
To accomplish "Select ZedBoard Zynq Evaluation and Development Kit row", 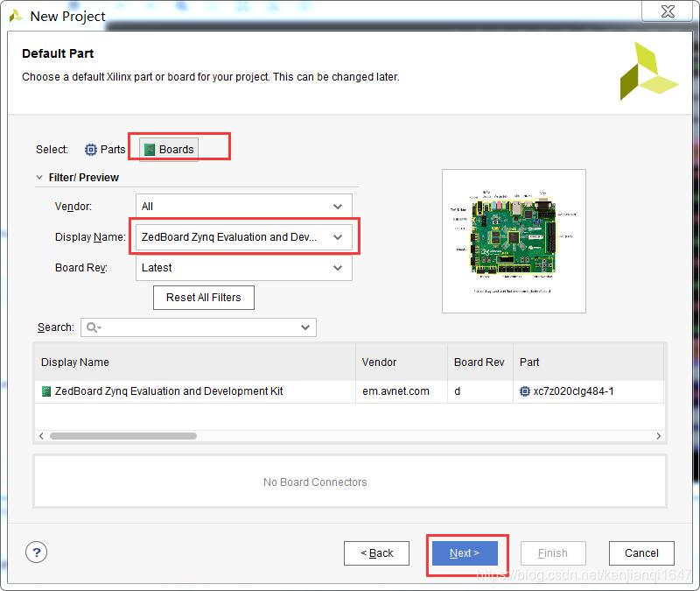I will (x=349, y=391).
